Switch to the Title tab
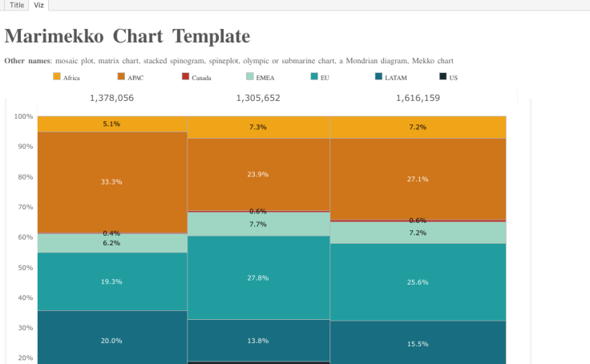The height and width of the screenshot is (364, 590). 16,5
